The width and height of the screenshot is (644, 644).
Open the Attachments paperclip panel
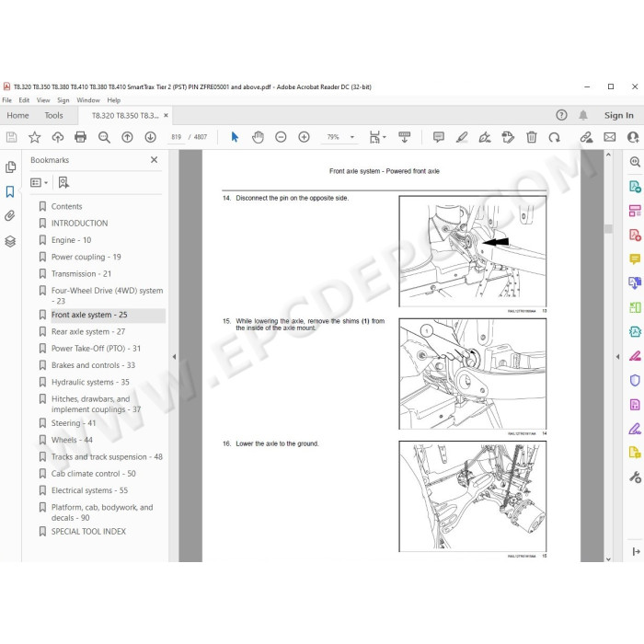[10, 215]
